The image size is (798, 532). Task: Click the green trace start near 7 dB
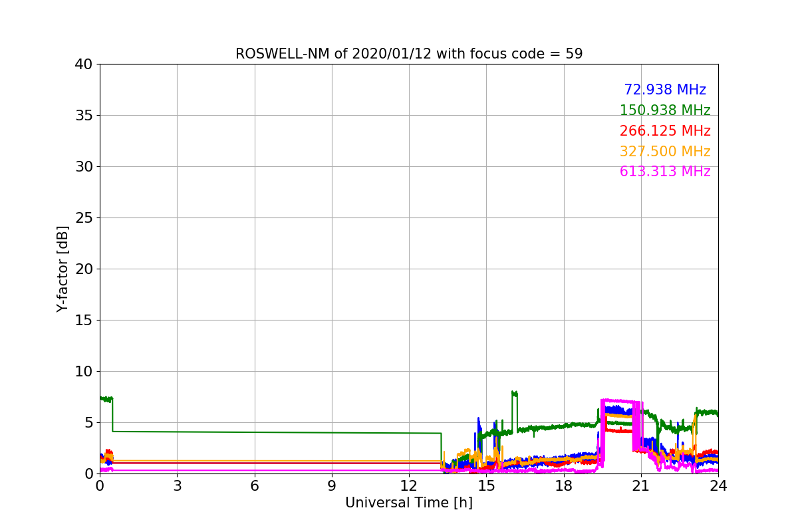[106, 399]
